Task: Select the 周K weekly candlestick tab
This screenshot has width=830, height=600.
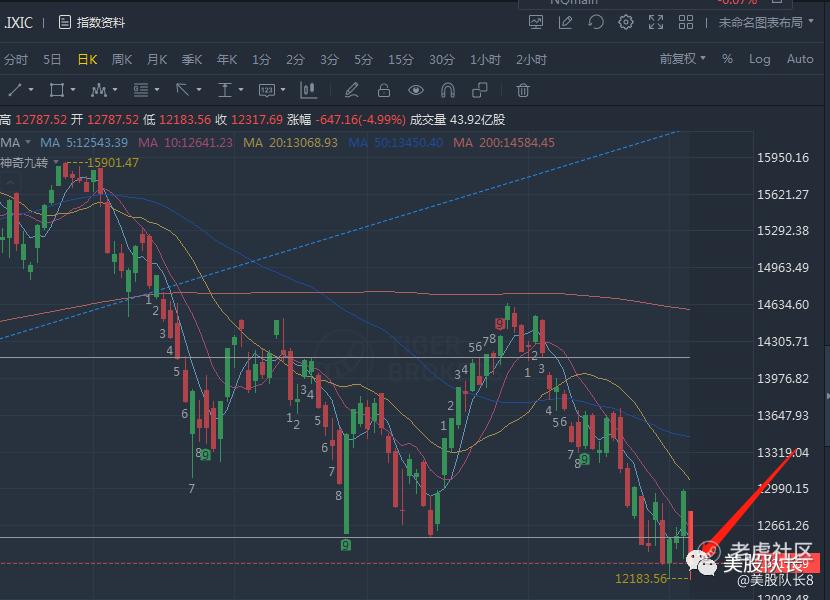Action: point(122,59)
